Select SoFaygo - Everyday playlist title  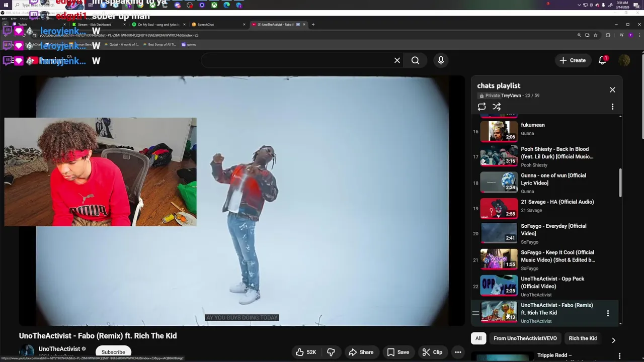coord(553,230)
